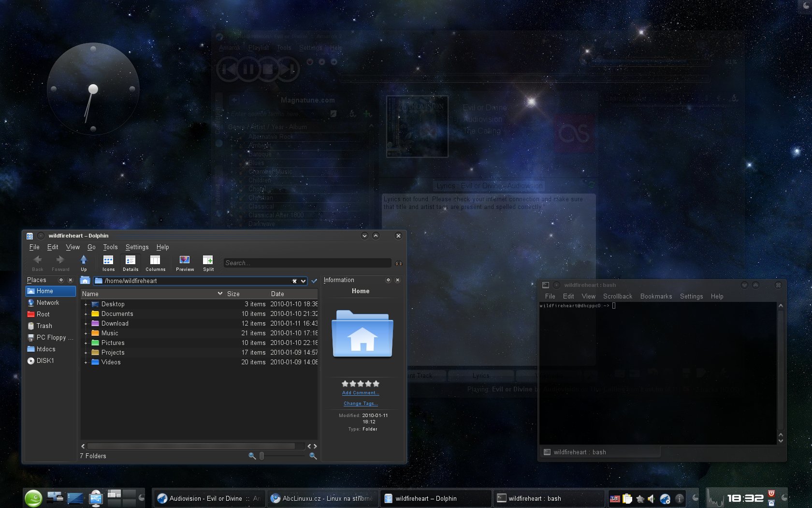This screenshot has width=812, height=508.
Task: Click the zoom out magnifier icon
Action: (x=252, y=456)
